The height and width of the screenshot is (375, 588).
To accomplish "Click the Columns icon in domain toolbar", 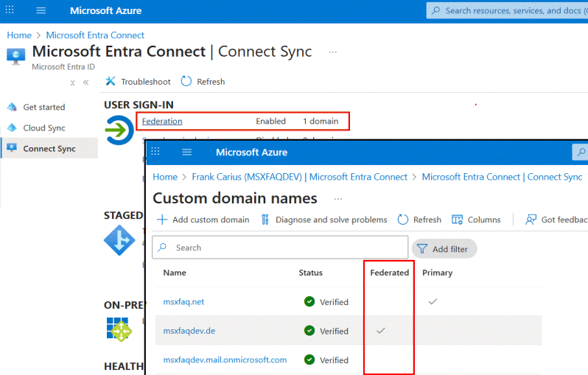I will coord(457,220).
